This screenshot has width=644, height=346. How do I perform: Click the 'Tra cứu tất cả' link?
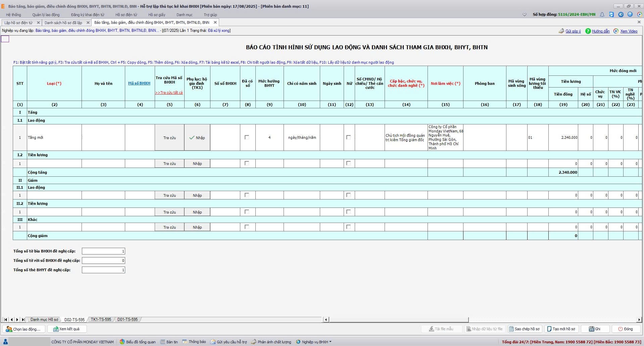pos(169,93)
